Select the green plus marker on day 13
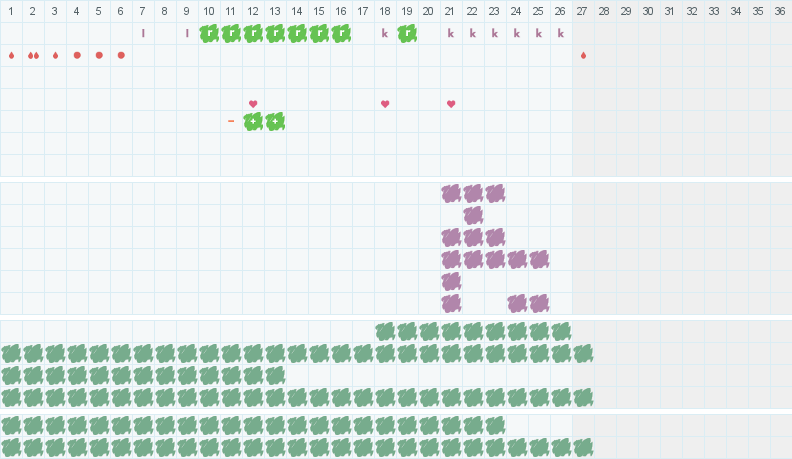Screen dimensions: 792x459 (x=275, y=121)
